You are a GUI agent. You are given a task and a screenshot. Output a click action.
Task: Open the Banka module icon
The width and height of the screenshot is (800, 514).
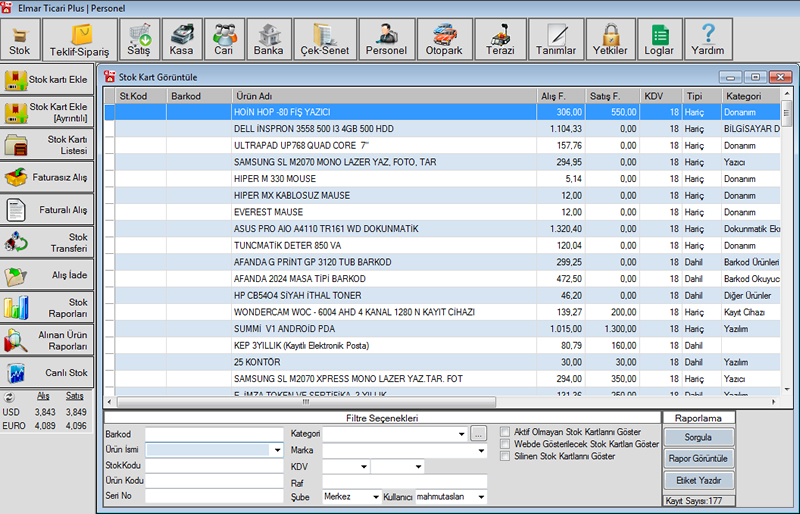coord(268,39)
